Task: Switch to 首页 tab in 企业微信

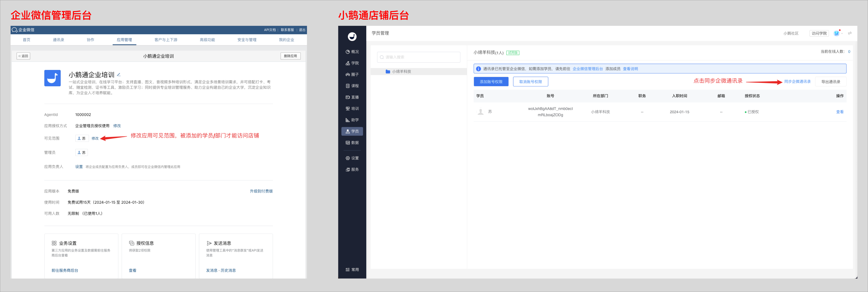Action: click(x=27, y=40)
